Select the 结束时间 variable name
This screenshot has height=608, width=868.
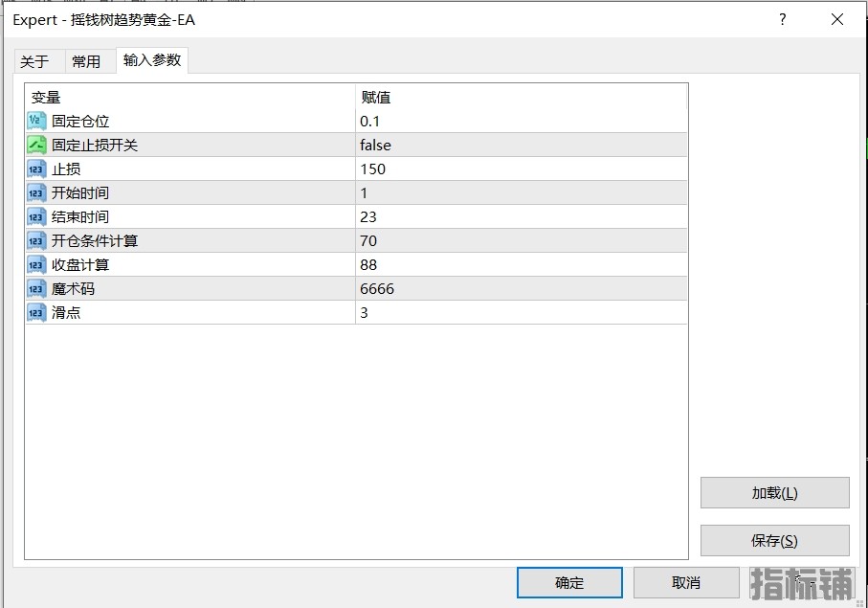(80, 216)
